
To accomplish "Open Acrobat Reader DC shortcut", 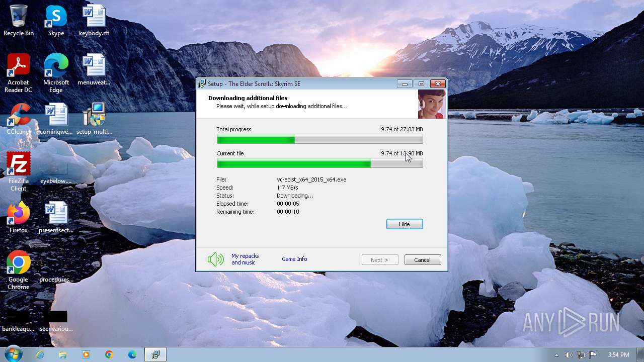I will [x=19, y=73].
